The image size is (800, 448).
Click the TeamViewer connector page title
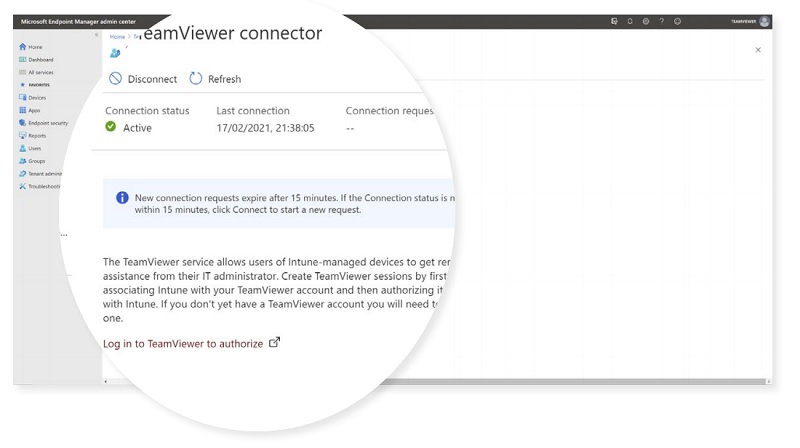point(231,33)
